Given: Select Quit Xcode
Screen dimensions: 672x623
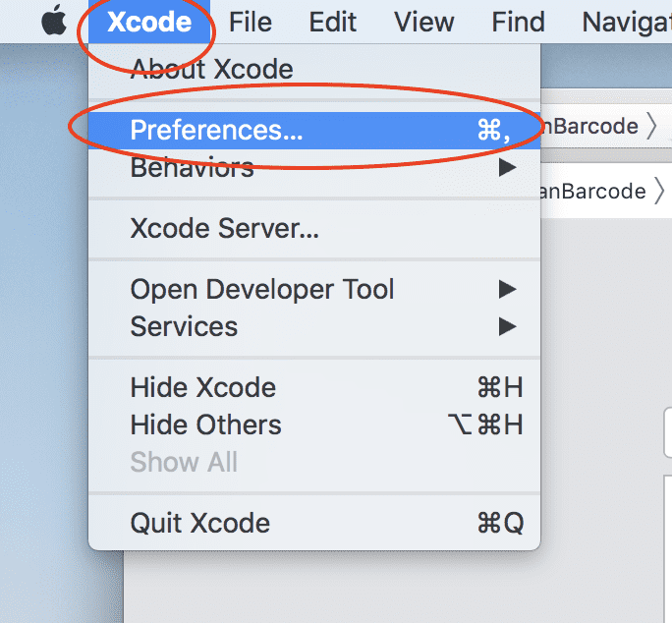Looking at the screenshot, I should 199,523.
